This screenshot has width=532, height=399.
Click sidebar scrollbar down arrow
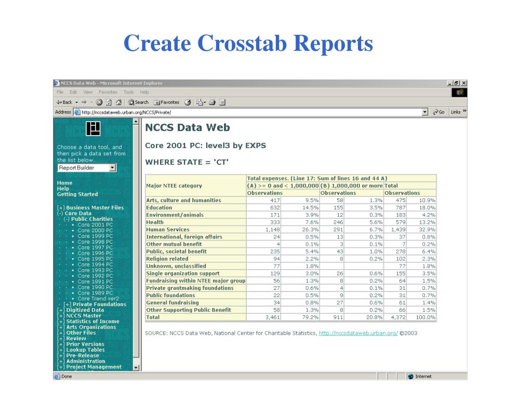pos(136,368)
